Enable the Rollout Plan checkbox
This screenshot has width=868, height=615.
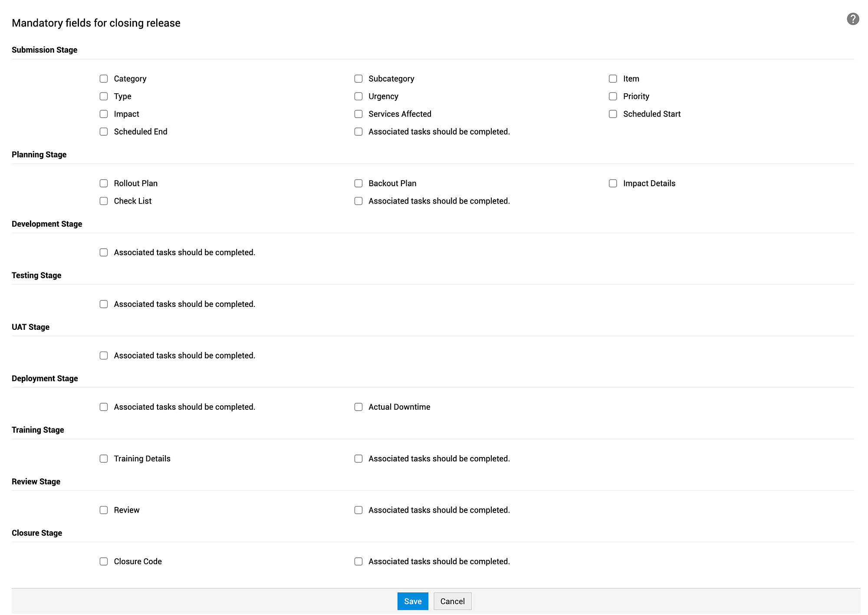click(x=104, y=184)
